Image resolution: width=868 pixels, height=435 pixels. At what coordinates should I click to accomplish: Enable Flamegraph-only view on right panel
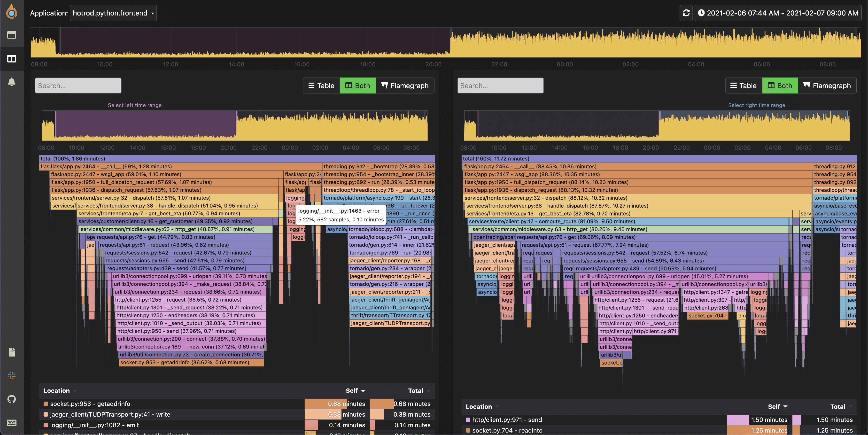coord(827,85)
